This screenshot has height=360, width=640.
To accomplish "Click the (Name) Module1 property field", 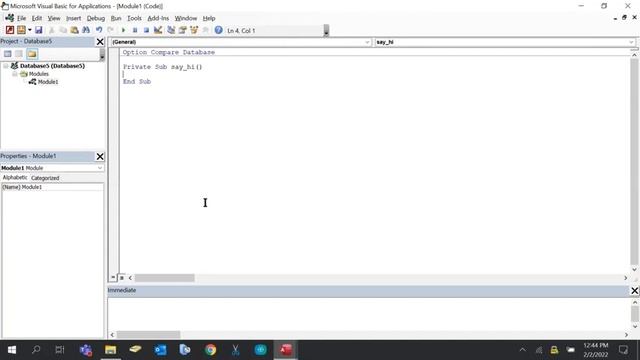I will click(52, 187).
